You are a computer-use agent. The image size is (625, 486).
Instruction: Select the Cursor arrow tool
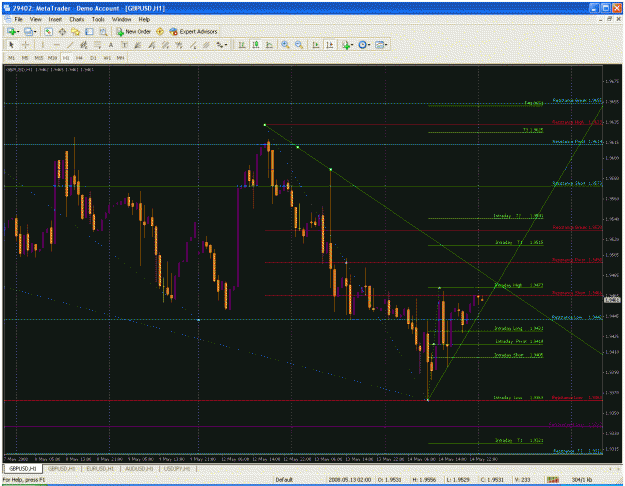point(11,45)
